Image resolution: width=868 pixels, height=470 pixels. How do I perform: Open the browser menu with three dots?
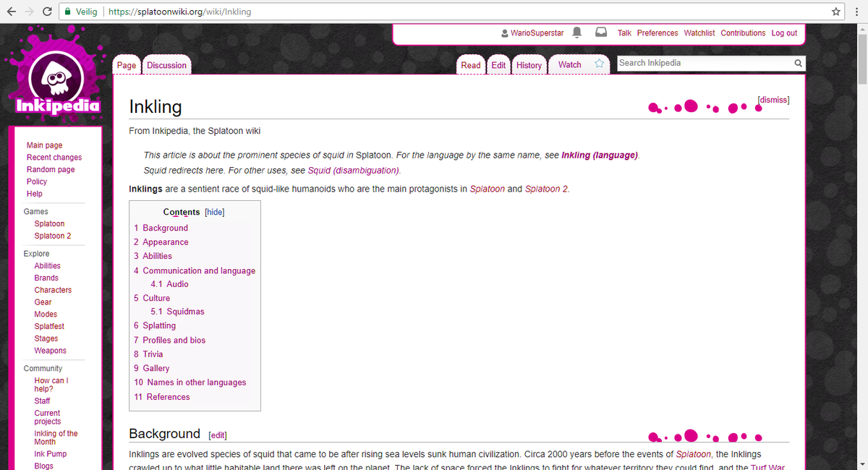[x=856, y=12]
